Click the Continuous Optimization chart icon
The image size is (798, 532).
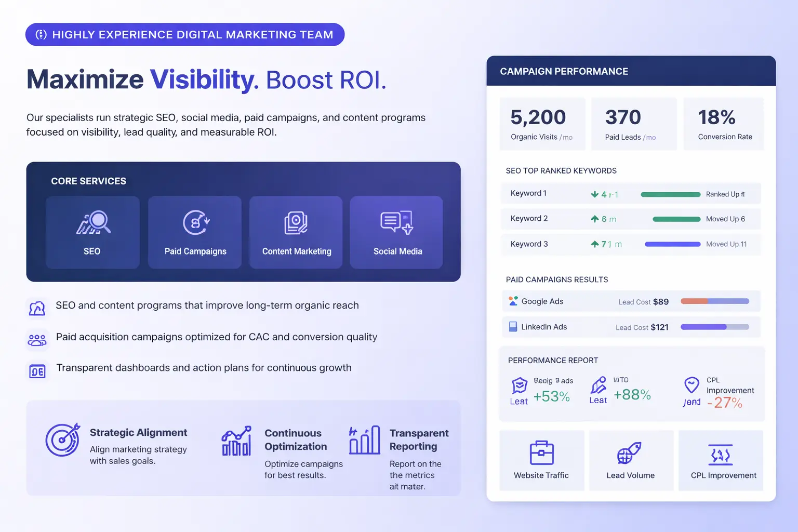click(x=236, y=441)
